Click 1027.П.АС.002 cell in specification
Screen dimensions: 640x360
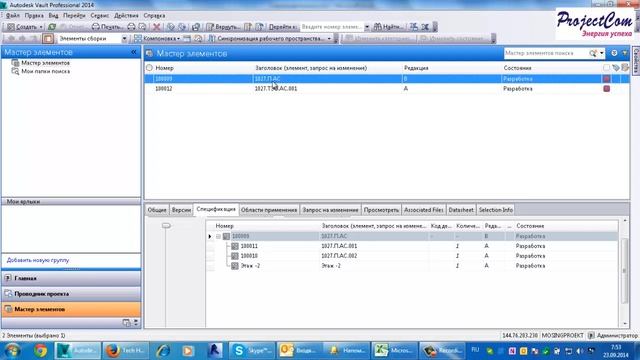tap(339, 256)
